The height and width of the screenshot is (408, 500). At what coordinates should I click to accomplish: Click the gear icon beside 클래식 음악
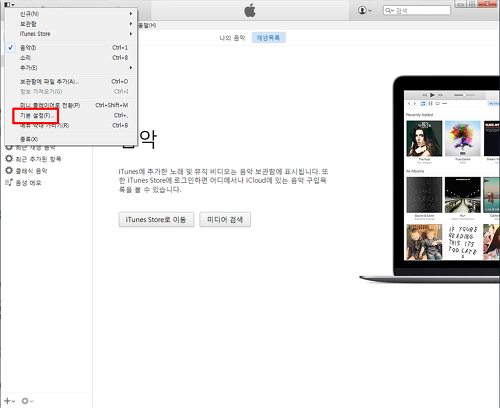(x=9, y=171)
